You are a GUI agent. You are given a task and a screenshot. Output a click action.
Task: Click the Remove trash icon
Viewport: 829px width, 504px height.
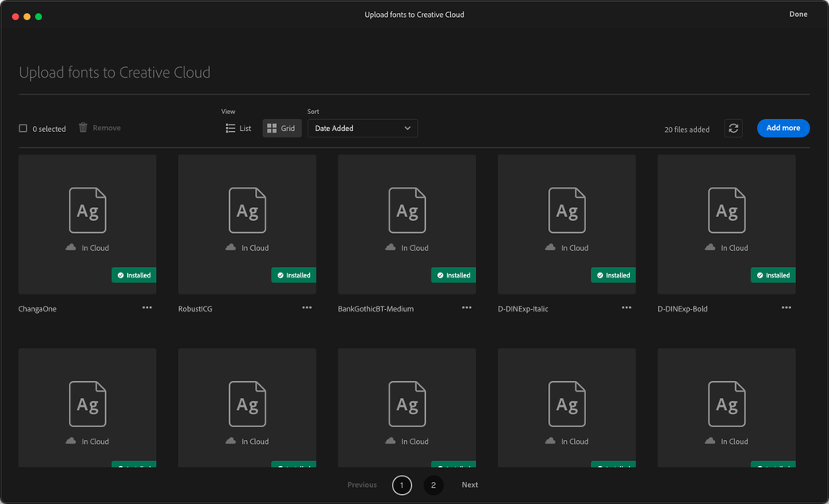click(x=82, y=127)
